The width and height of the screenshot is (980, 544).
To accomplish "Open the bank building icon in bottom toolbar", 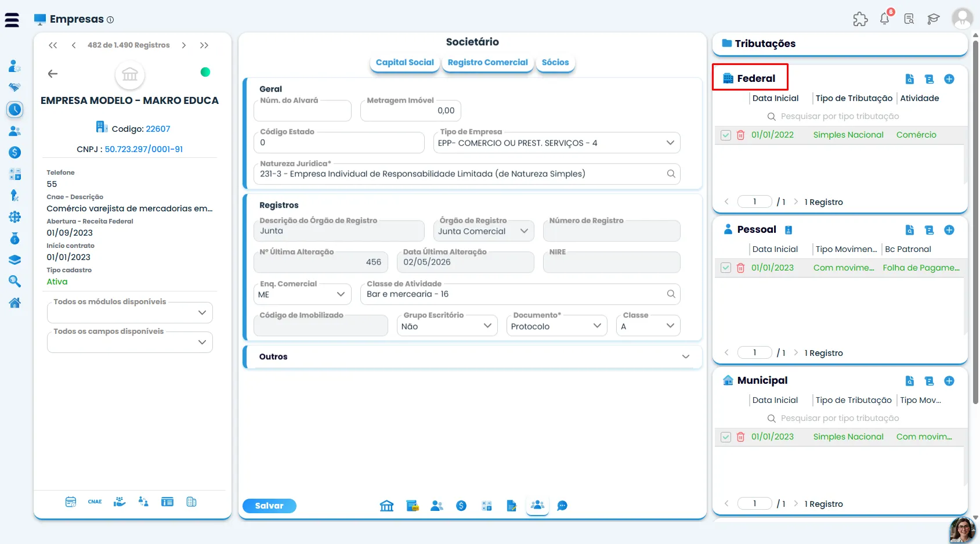I will coord(386,506).
